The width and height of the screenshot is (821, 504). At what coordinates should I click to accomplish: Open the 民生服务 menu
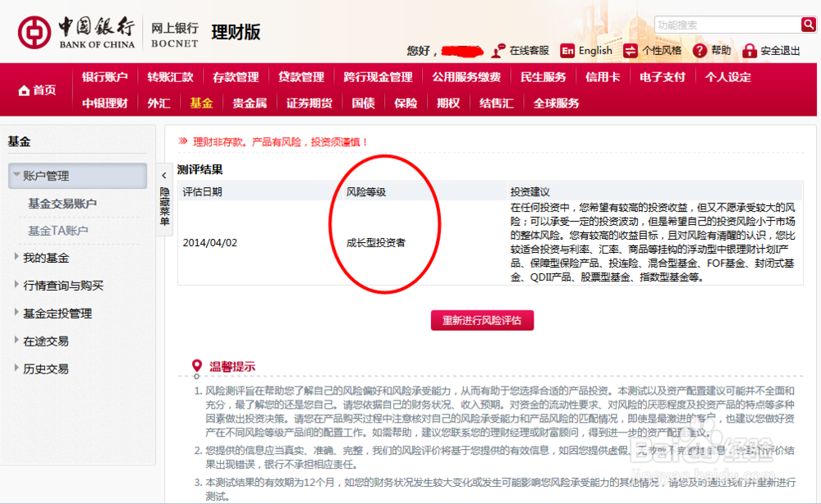click(543, 77)
